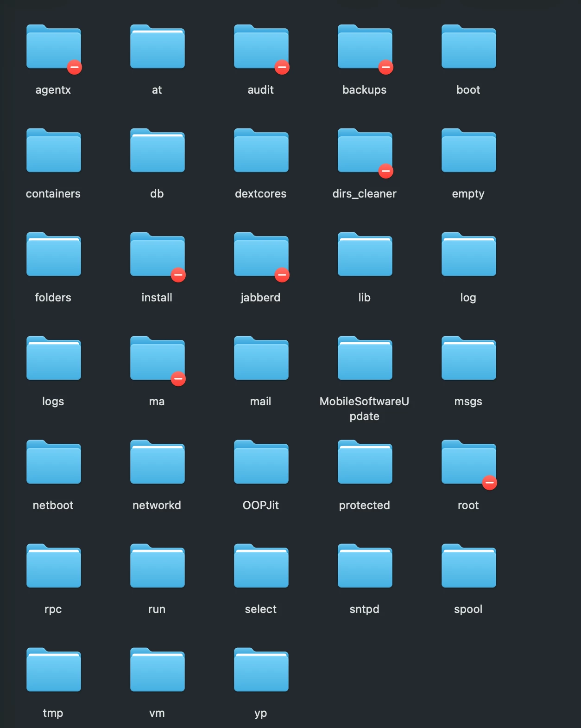Click the log folder icon

(x=469, y=254)
